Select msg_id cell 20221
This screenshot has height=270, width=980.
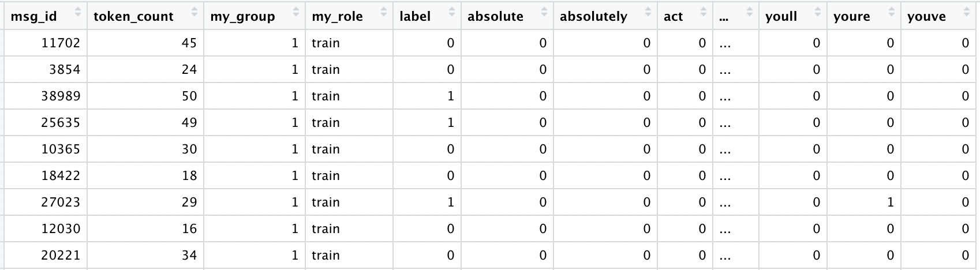pos(61,256)
